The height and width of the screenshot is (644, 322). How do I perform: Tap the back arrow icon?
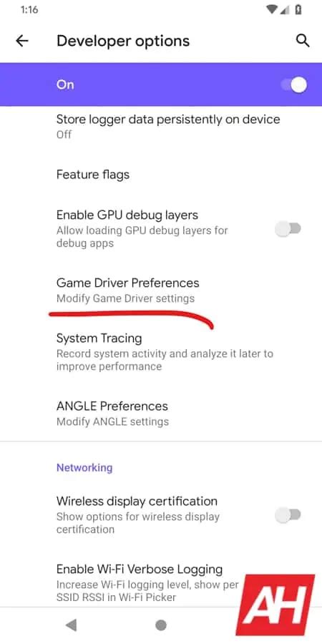[21, 41]
